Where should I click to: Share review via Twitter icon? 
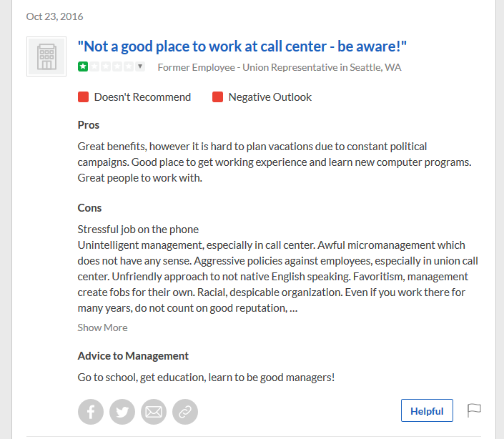point(122,412)
